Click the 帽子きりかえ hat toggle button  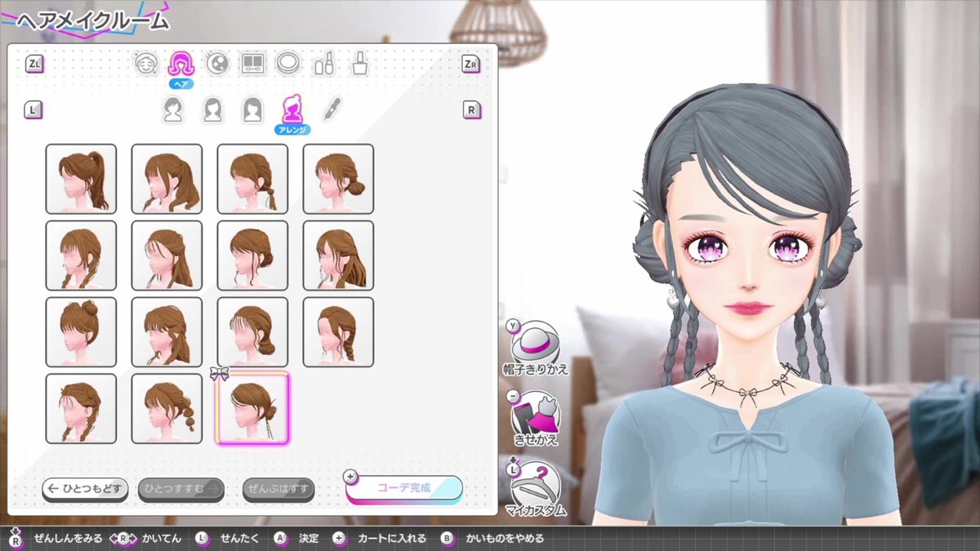(535, 343)
